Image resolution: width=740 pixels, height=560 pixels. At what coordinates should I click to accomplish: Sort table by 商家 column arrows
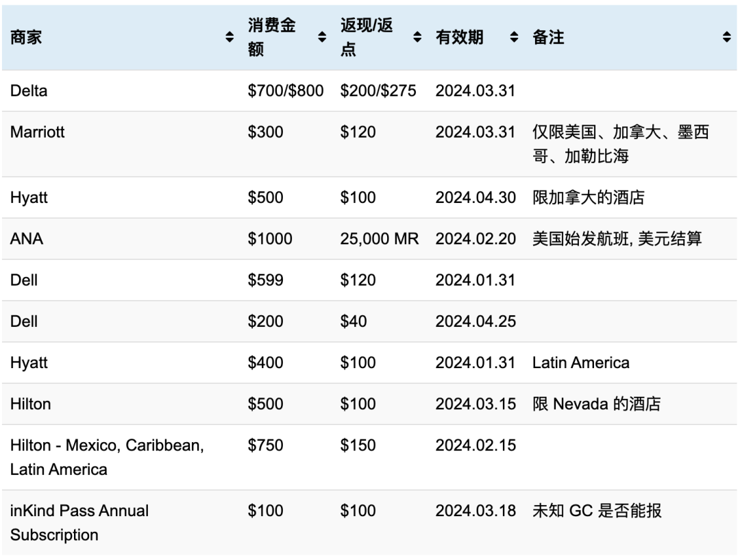pyautogui.click(x=230, y=37)
